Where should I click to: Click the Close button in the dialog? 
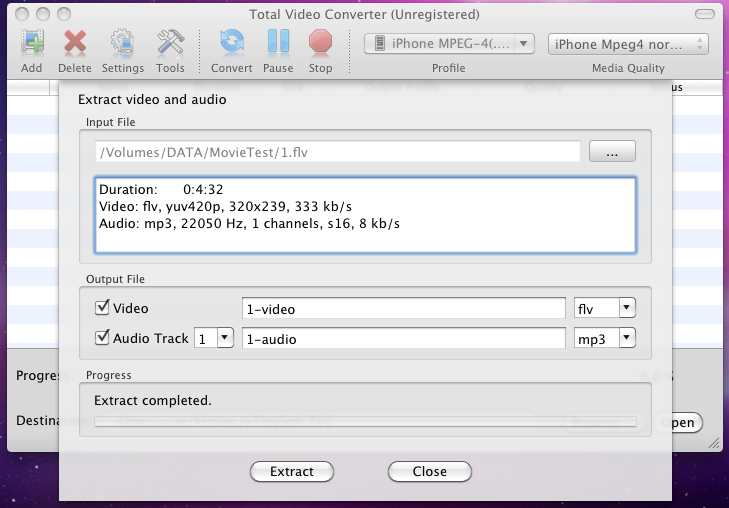point(430,471)
